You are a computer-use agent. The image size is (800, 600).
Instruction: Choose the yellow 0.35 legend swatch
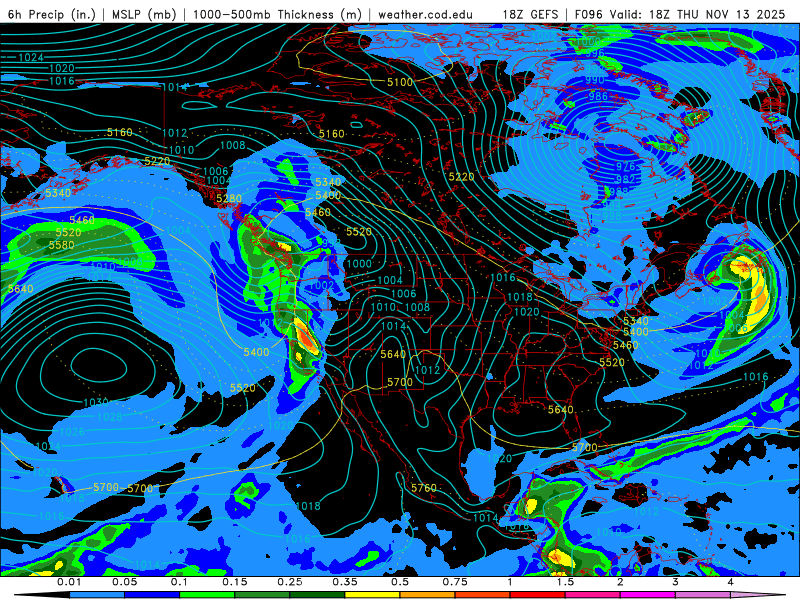[372, 595]
